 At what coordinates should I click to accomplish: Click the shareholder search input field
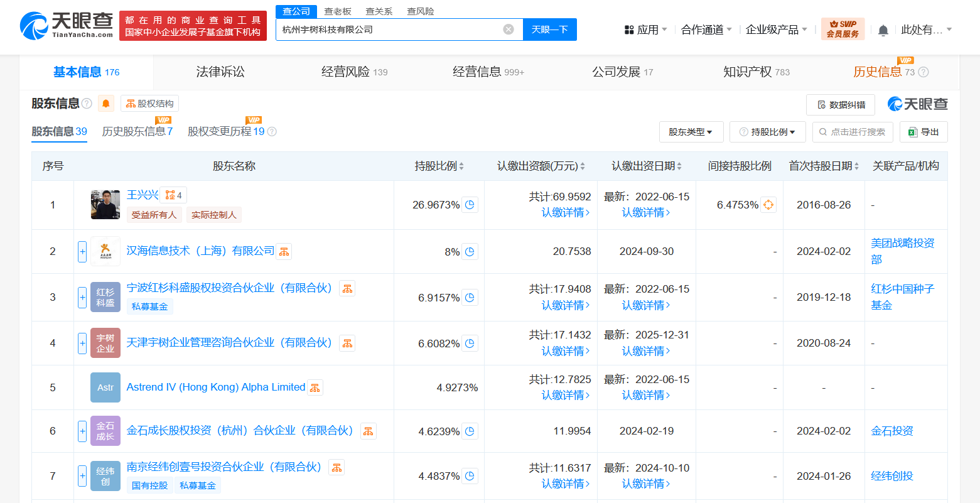click(858, 132)
